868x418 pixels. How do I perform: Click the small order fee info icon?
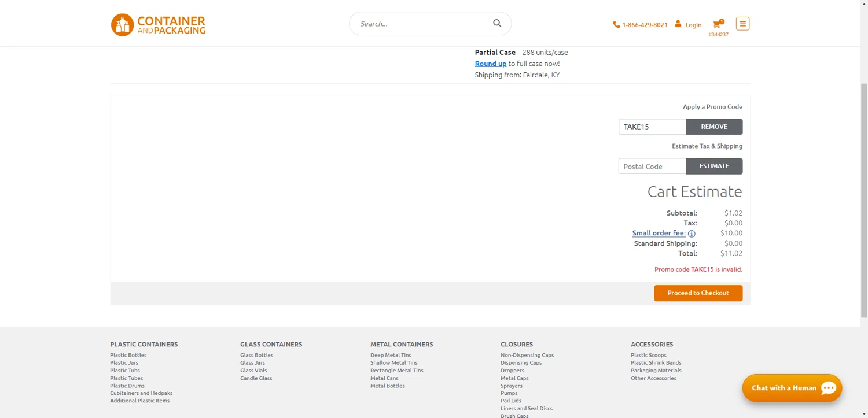point(692,234)
